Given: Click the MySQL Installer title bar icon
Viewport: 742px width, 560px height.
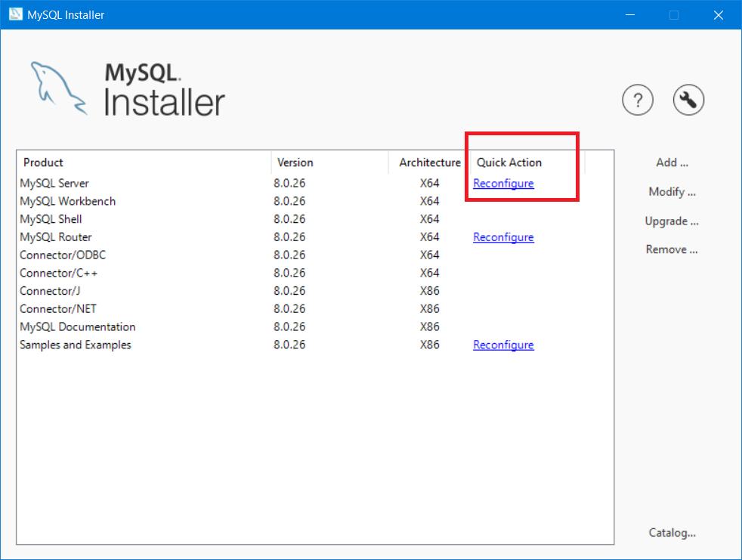Looking at the screenshot, I should point(16,14).
